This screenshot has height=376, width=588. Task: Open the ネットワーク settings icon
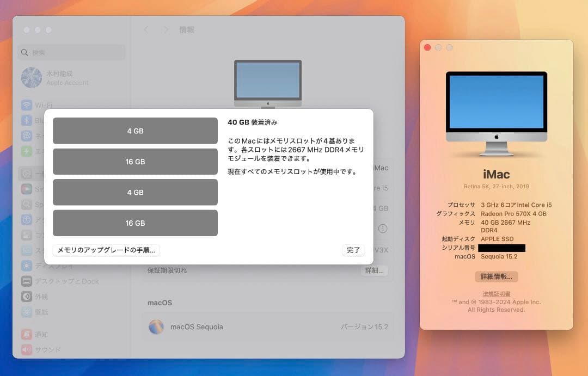pos(26,136)
